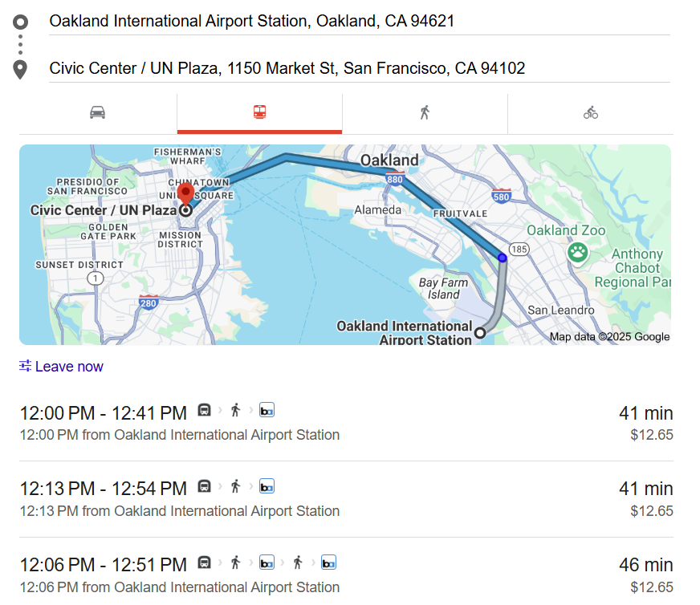This screenshot has width=700, height=605.
Task: Click the Map data ©2025 Google attribution
Action: [x=609, y=337]
